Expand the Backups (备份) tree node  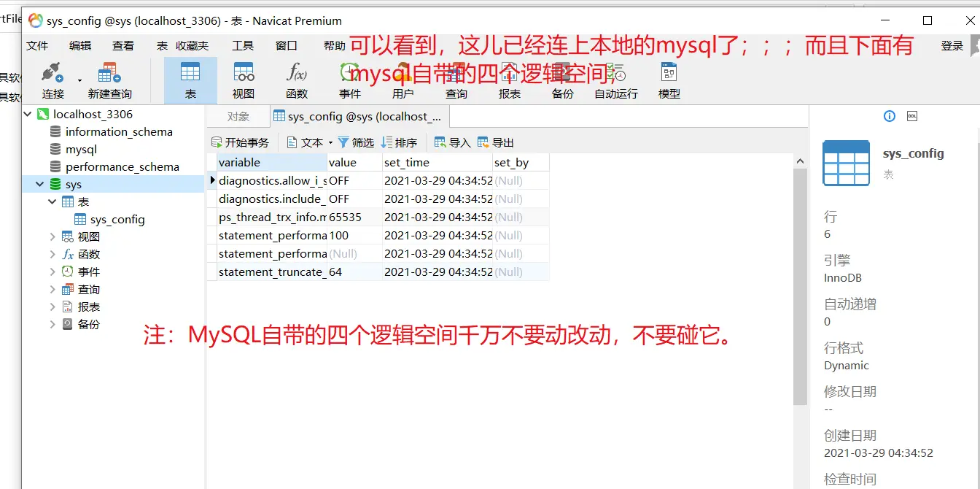pos(52,325)
